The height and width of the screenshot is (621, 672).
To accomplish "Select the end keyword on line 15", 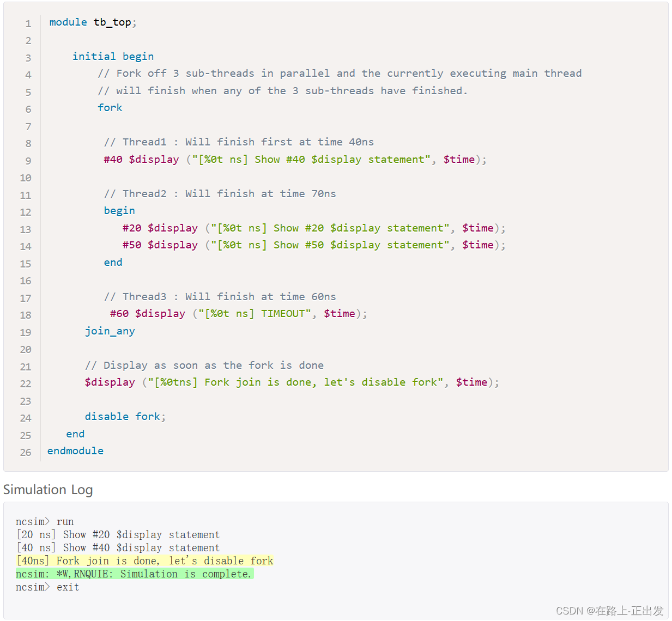I will (x=113, y=263).
